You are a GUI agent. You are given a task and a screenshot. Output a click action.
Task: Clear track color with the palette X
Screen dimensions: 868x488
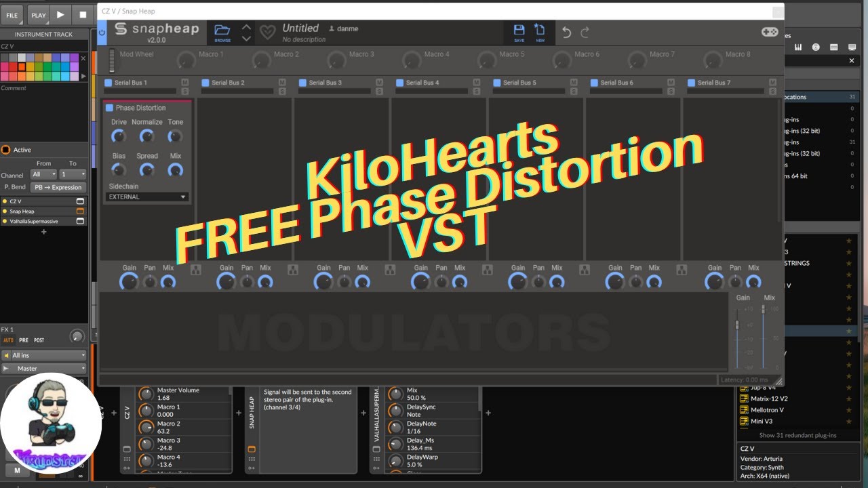tap(83, 58)
